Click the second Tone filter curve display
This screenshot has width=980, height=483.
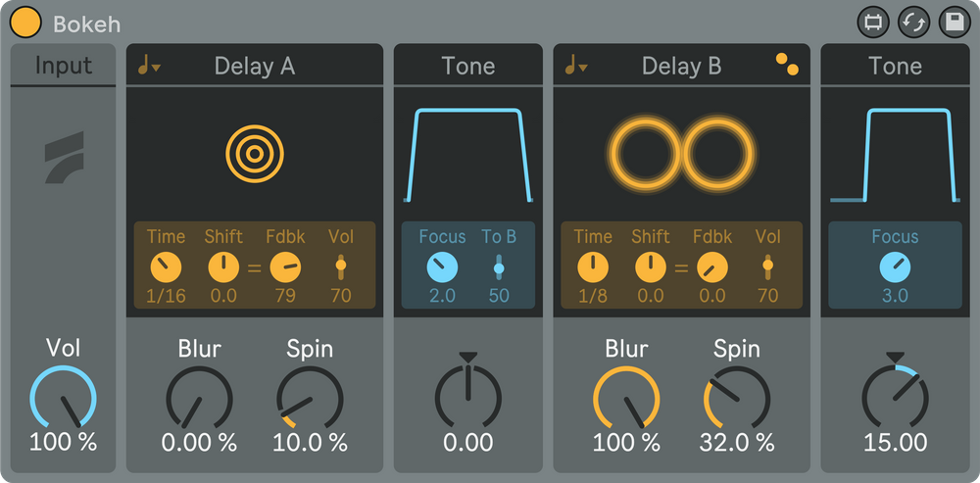[895, 155]
